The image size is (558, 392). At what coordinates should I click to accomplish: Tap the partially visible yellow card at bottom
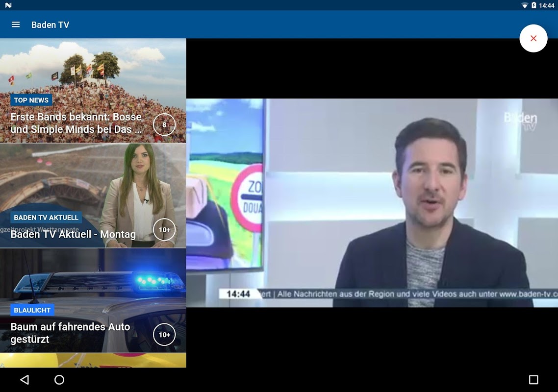click(93, 360)
